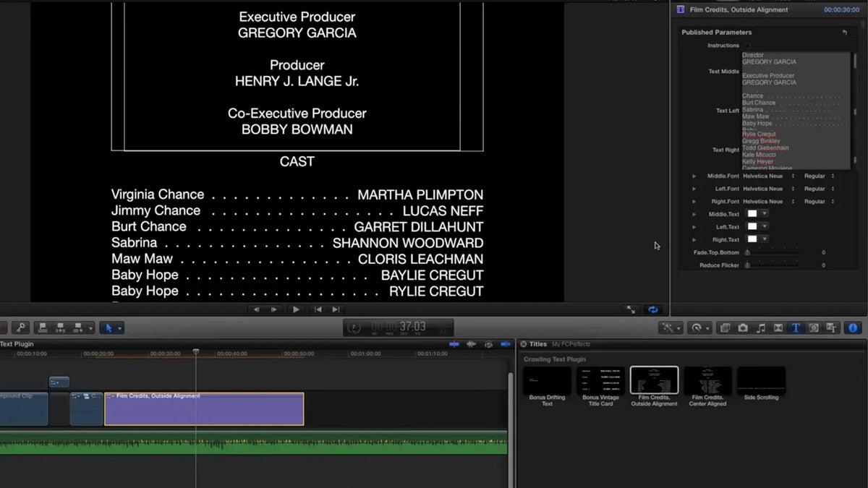Select Film Credits, Outside Alignment thumbnail
Viewport: 868px width, 488px height.
tap(654, 380)
